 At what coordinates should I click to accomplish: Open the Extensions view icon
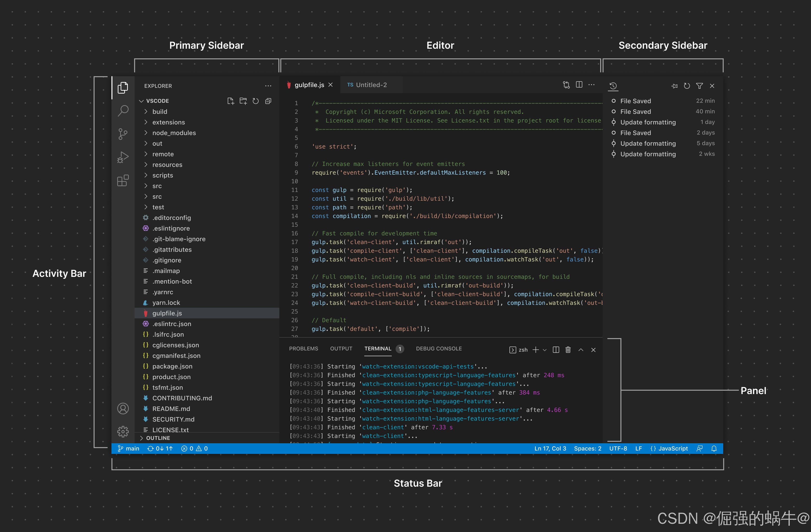click(x=123, y=181)
